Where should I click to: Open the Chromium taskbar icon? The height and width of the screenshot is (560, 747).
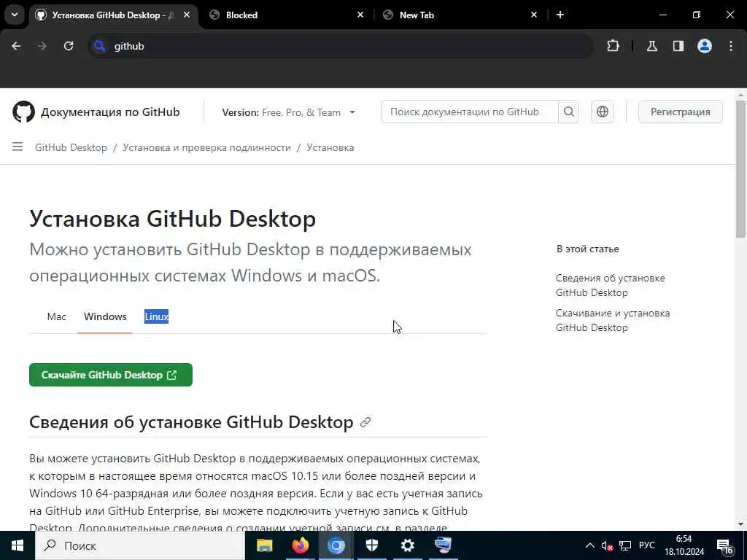[336, 545]
